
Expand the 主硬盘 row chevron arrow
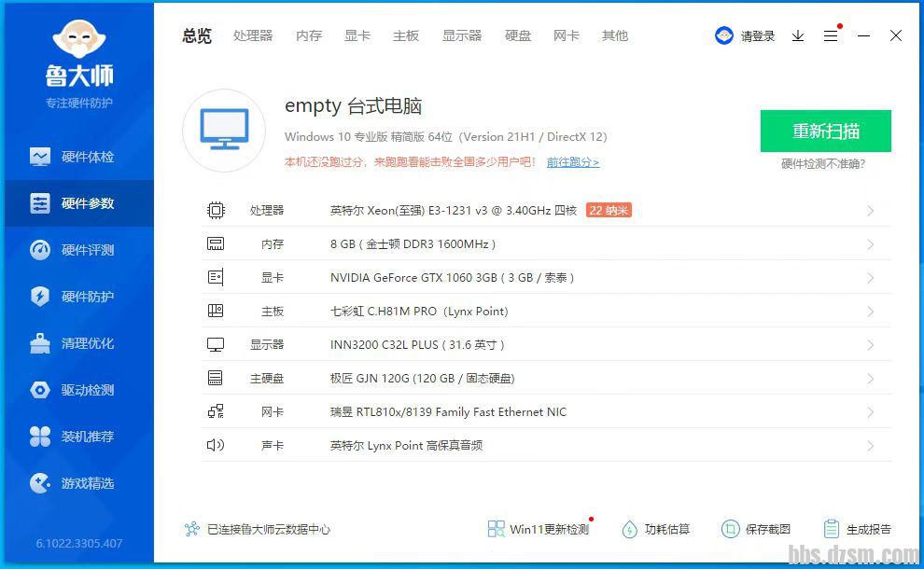(870, 379)
